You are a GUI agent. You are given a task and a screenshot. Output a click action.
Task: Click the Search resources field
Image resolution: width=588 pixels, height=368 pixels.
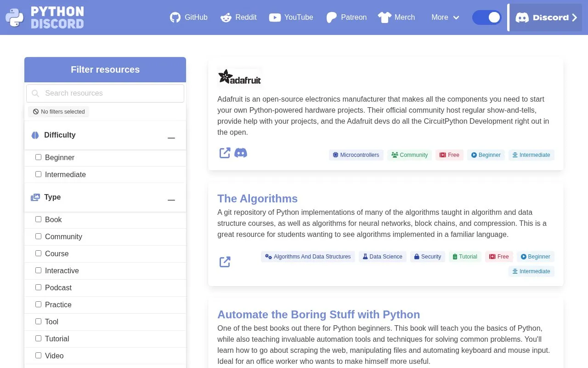[x=105, y=93]
